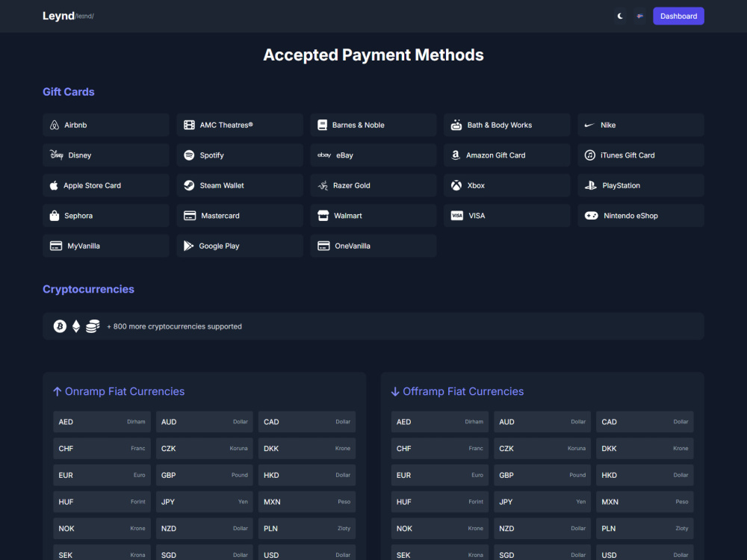Viewport: 747px width, 560px height.
Task: Click '+ 800 more cryptocurrencies supported' text
Action: (174, 326)
